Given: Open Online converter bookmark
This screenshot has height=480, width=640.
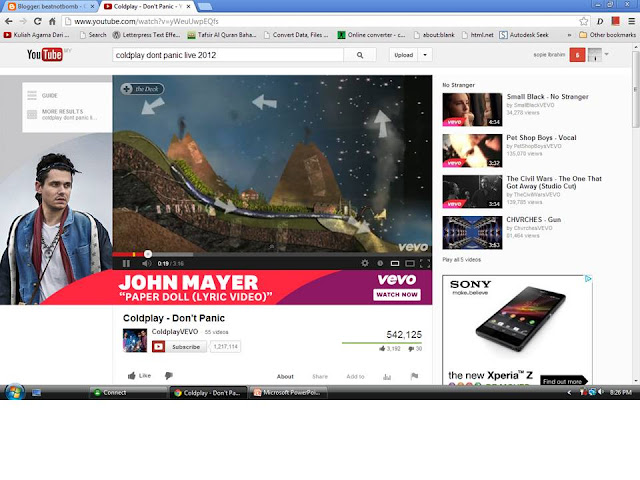Looking at the screenshot, I should coord(371,35).
